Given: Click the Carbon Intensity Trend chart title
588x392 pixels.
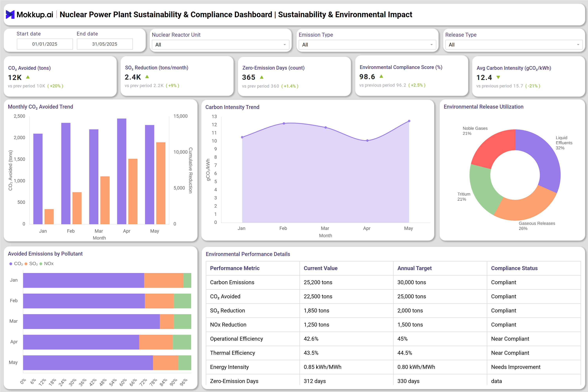Looking at the screenshot, I should click(232, 107).
